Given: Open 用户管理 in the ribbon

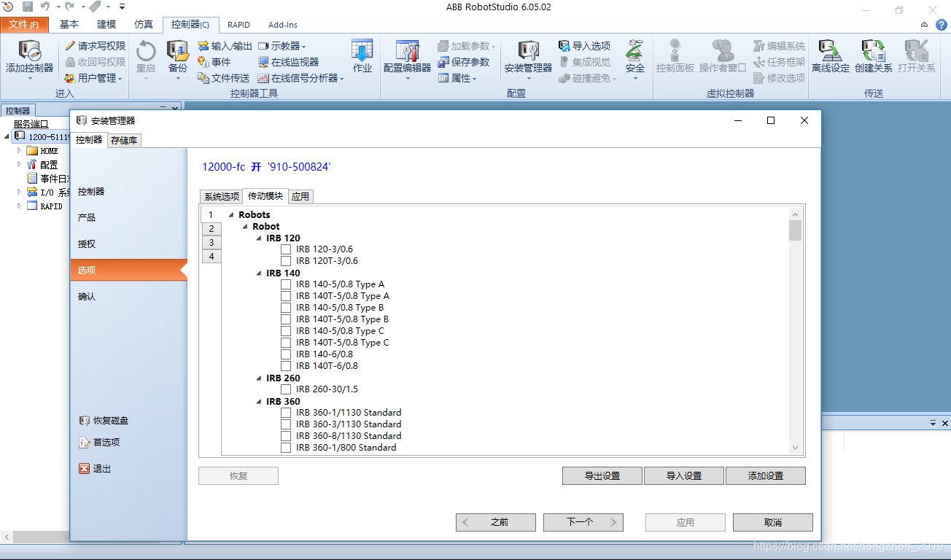Looking at the screenshot, I should coord(93,78).
